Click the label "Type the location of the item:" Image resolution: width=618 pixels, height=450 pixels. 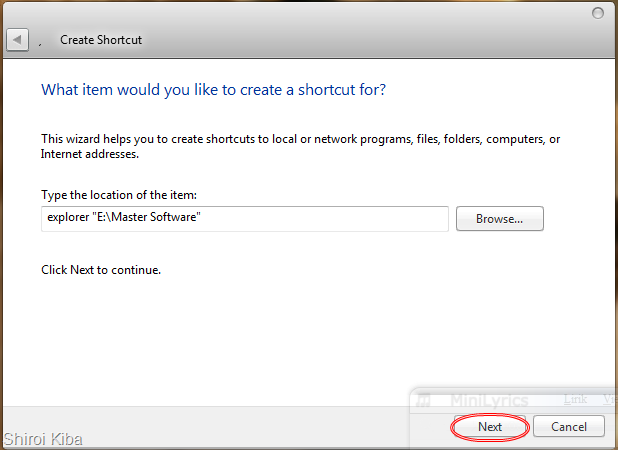(x=119, y=195)
